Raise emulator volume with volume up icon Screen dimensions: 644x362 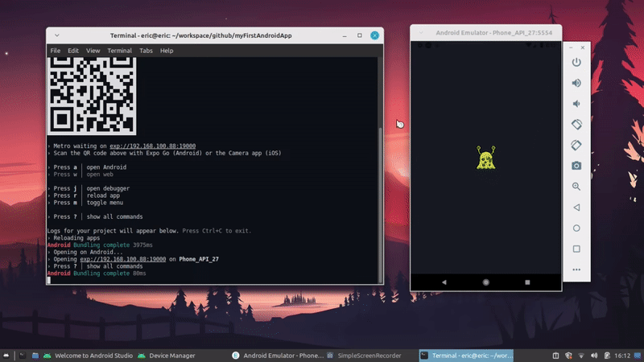click(x=576, y=83)
